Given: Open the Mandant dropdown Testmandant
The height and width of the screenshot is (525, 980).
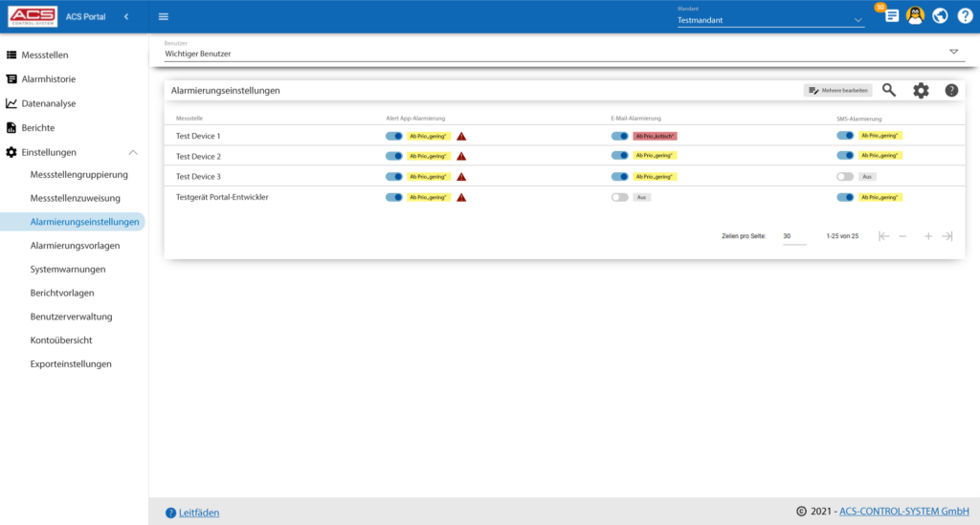Looking at the screenshot, I should (770, 20).
